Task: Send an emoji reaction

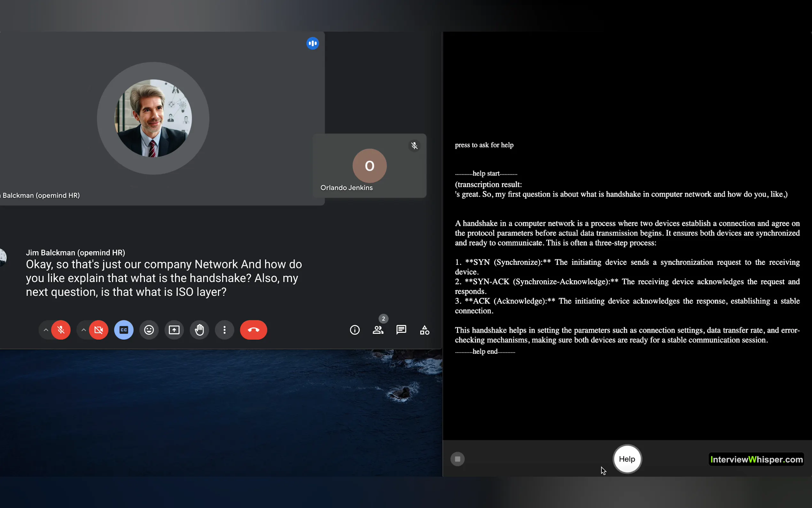Action: tap(149, 330)
